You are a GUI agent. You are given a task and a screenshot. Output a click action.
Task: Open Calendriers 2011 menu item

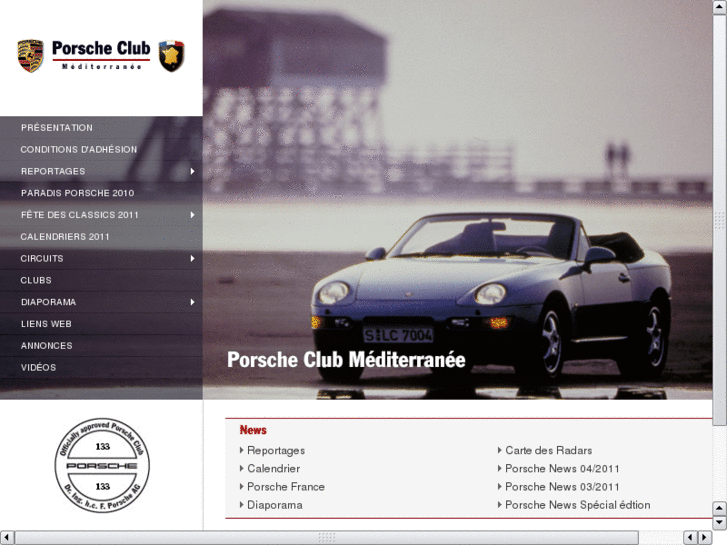pos(65,237)
